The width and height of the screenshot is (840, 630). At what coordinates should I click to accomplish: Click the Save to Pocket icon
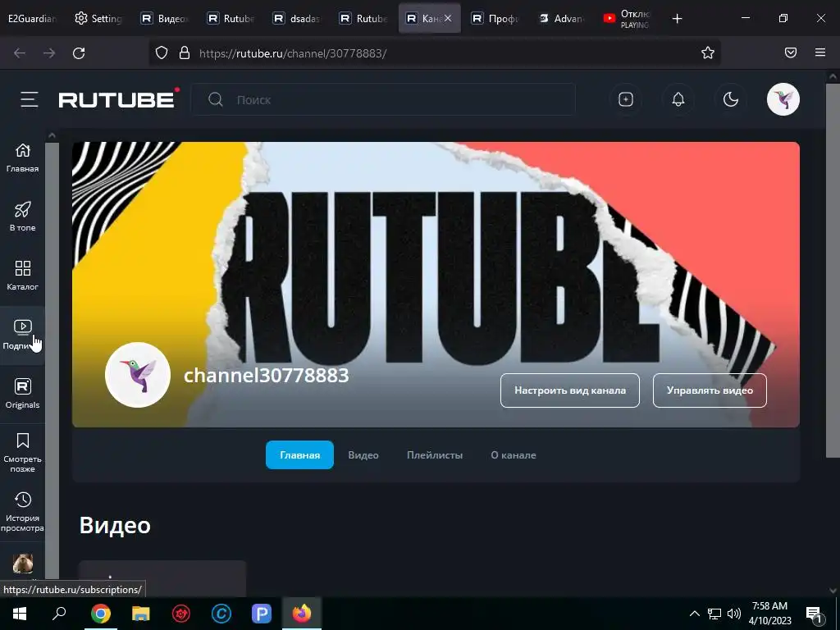pos(791,52)
